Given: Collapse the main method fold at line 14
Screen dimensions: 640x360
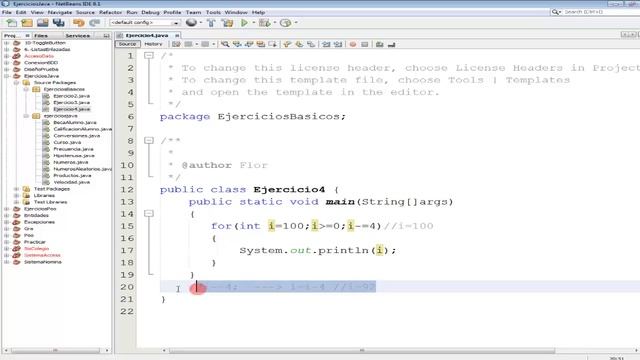Looking at the screenshot, I should click(x=149, y=213).
